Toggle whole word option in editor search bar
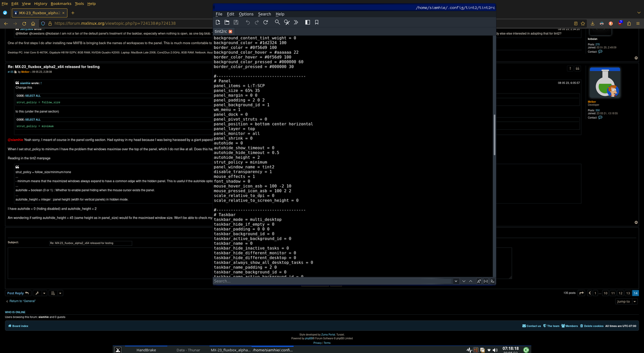The width and height of the screenshot is (644, 353). (x=486, y=281)
